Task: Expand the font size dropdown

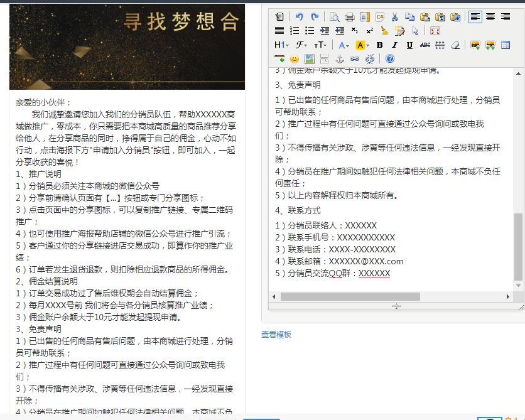Action: coord(320,45)
